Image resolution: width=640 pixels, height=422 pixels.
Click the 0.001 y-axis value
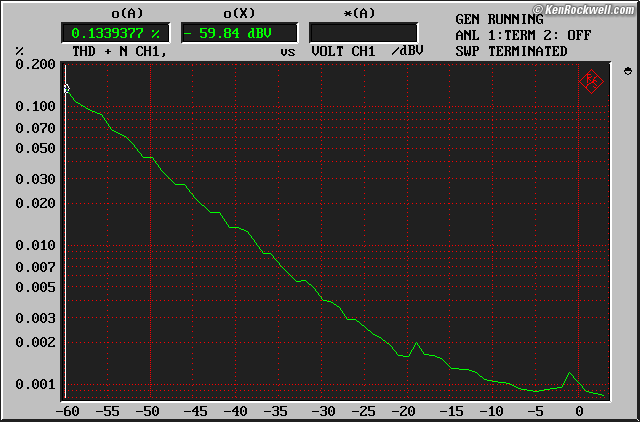tap(35, 384)
